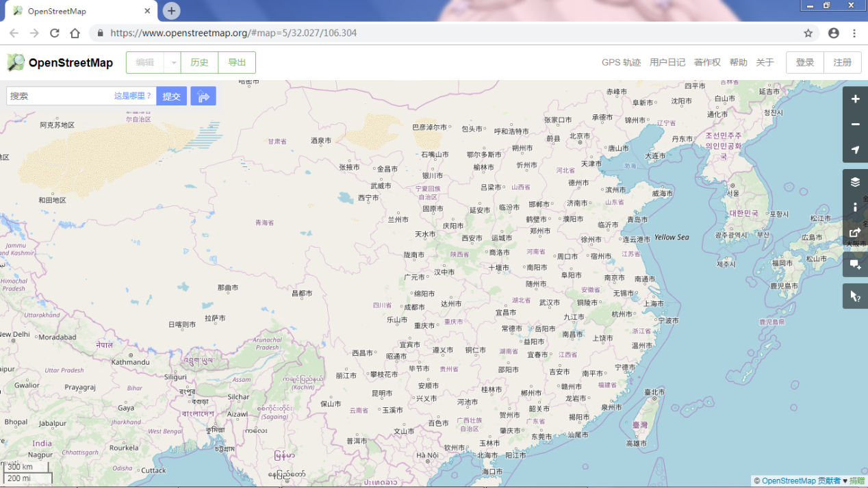The image size is (868, 488).
Task: Go back with browser back arrow
Action: [14, 33]
